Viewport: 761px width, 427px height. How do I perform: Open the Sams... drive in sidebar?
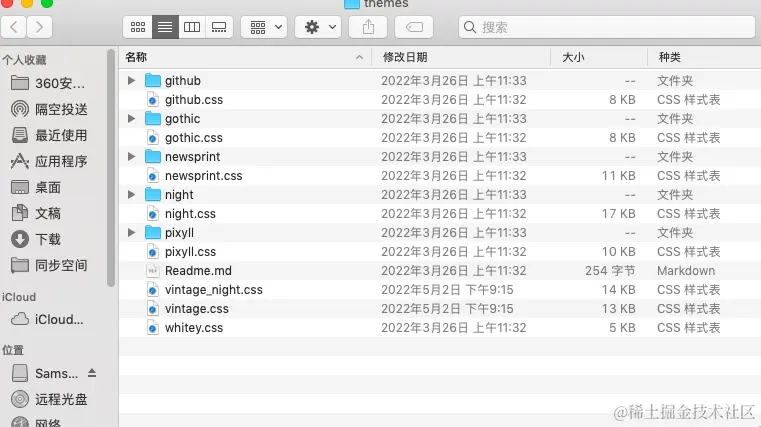click(x=45, y=373)
